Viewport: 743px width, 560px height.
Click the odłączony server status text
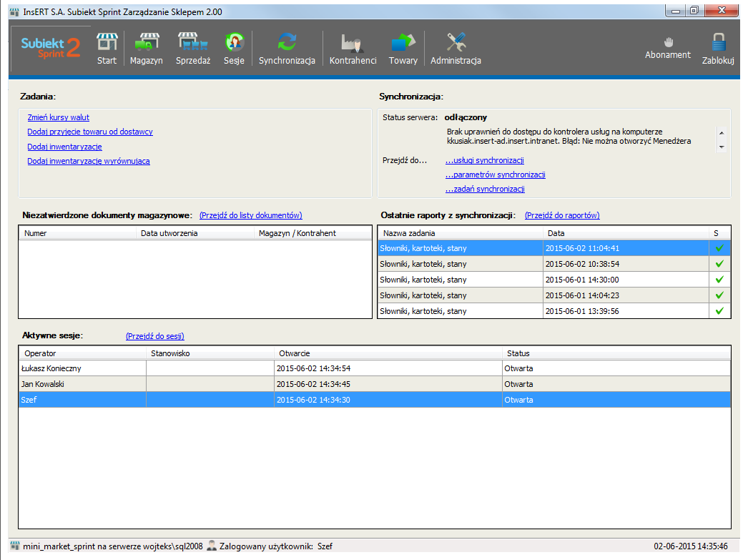[466, 117]
